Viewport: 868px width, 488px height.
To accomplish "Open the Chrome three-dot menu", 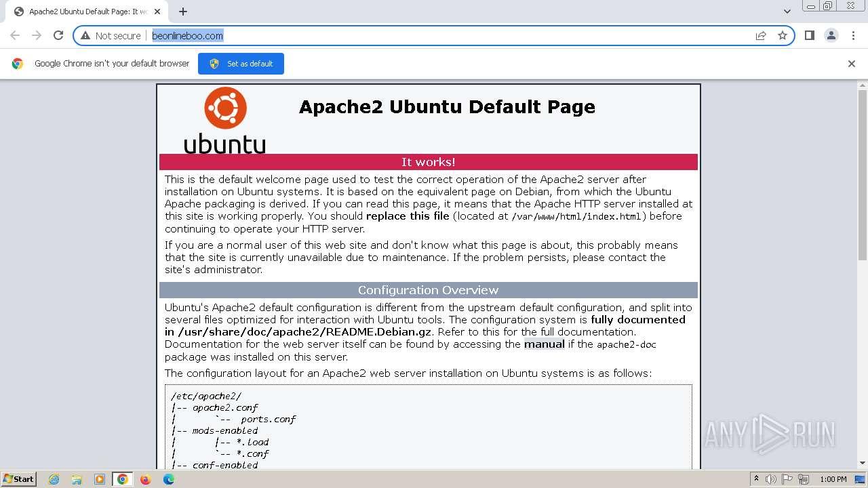I will tap(853, 35).
